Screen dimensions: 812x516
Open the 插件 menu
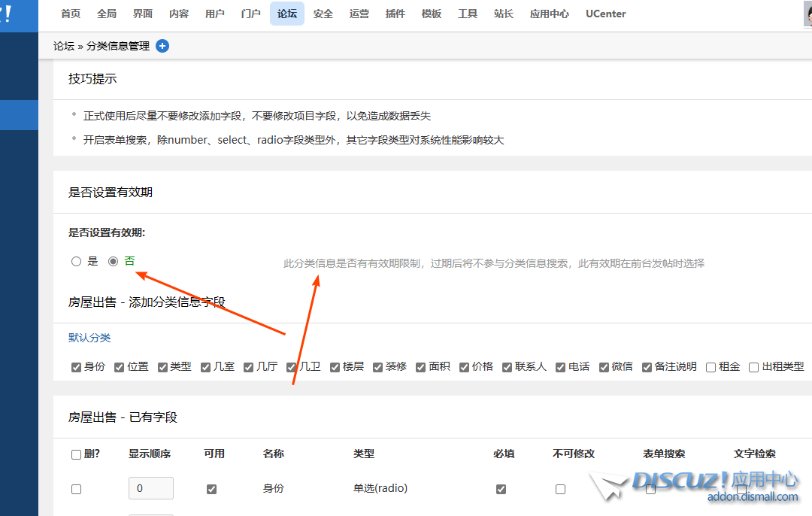395,14
